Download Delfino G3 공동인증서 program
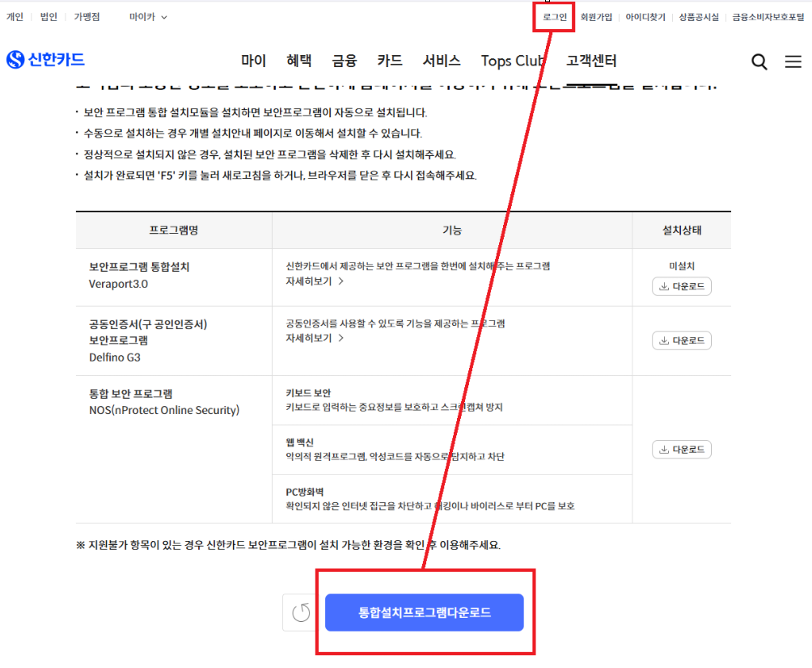 coord(682,340)
